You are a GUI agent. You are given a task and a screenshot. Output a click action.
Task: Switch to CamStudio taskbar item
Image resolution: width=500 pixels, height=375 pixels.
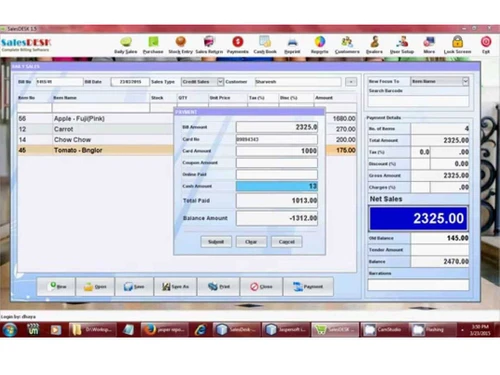384,330
